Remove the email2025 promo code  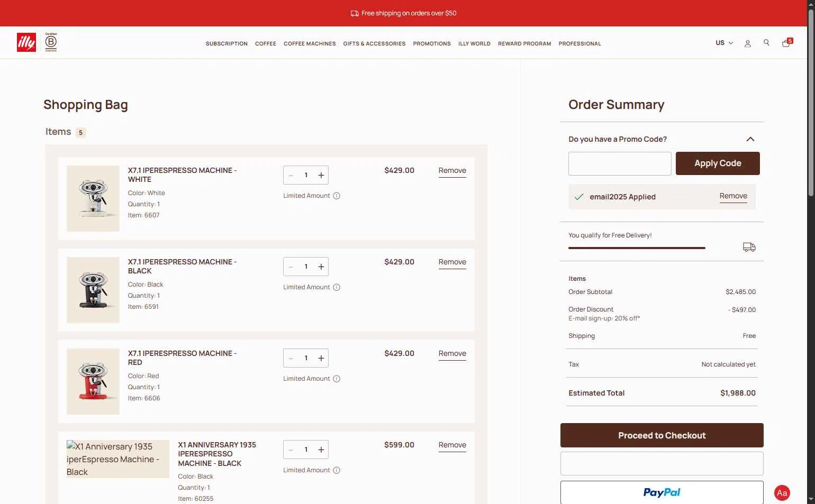[733, 196]
